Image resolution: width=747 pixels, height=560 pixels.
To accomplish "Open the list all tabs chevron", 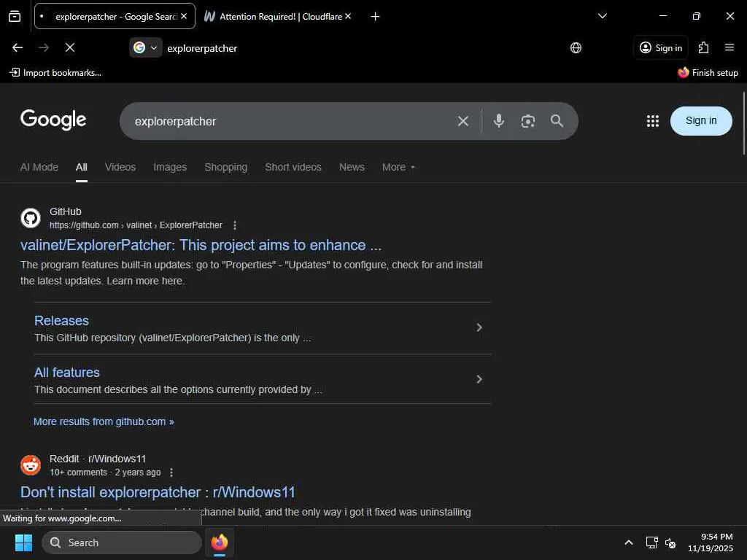I will coord(603,16).
